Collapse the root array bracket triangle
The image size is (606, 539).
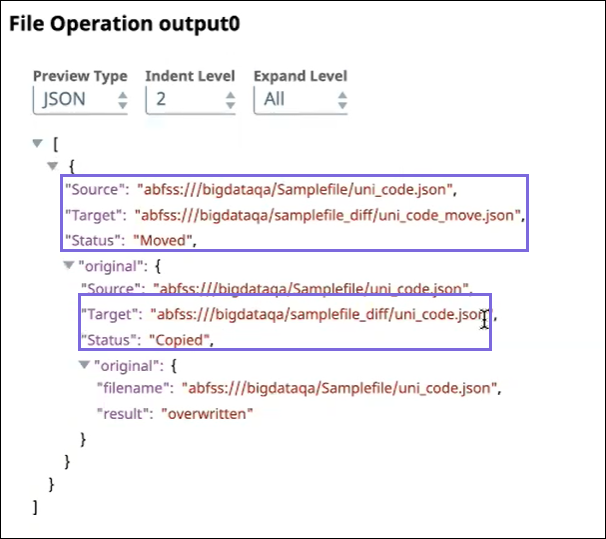[38, 144]
